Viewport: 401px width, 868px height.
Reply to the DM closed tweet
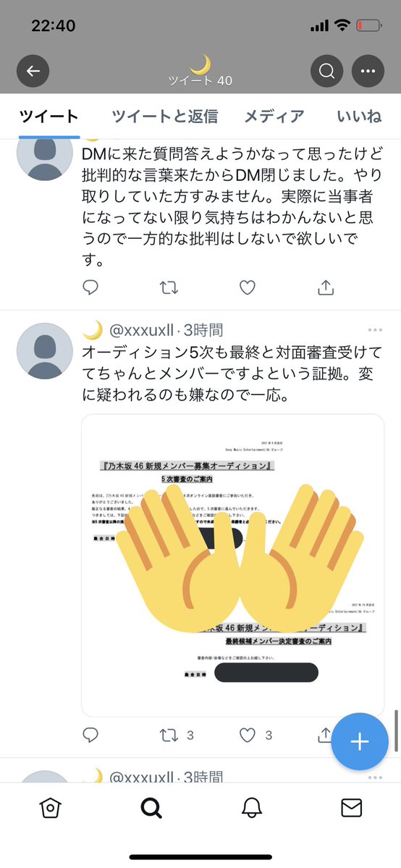[x=90, y=287]
